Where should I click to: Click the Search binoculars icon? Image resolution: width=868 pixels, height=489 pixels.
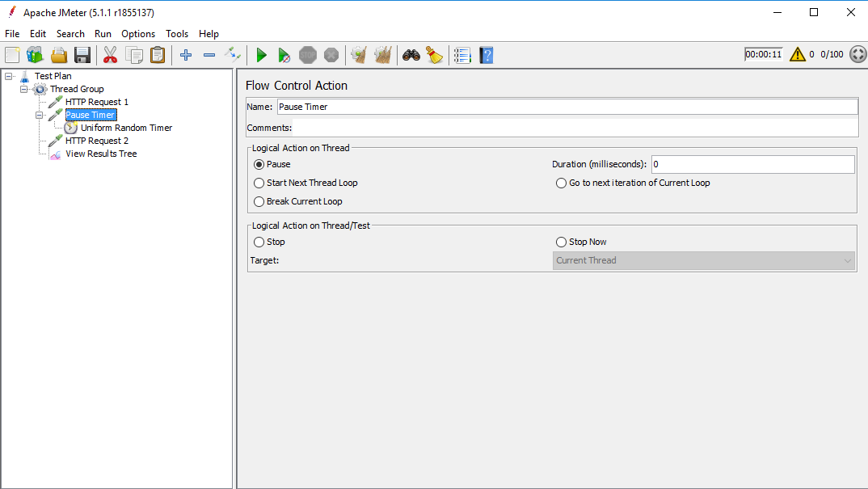tap(411, 55)
